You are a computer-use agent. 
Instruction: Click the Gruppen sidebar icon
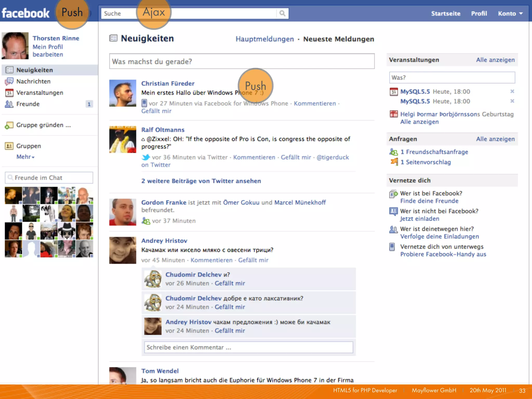coord(9,146)
